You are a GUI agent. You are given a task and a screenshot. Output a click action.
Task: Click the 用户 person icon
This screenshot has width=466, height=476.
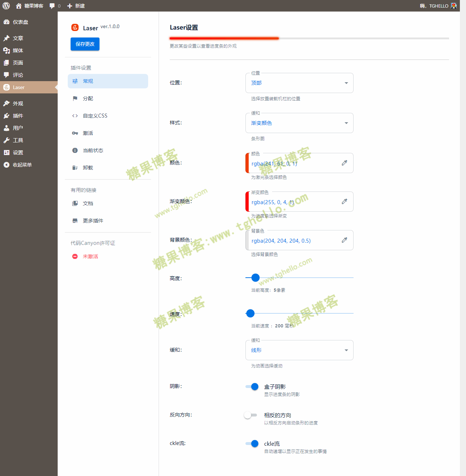point(6,128)
